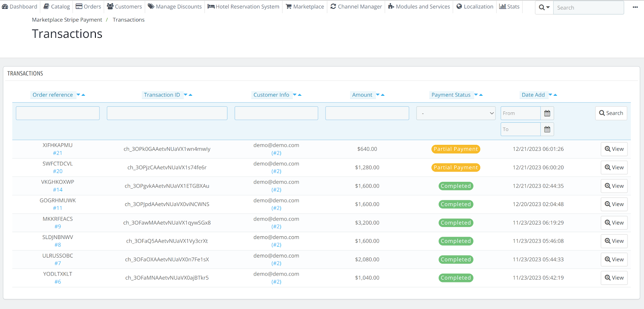Click amount $3,200.00
644x309 pixels.
(367, 223)
